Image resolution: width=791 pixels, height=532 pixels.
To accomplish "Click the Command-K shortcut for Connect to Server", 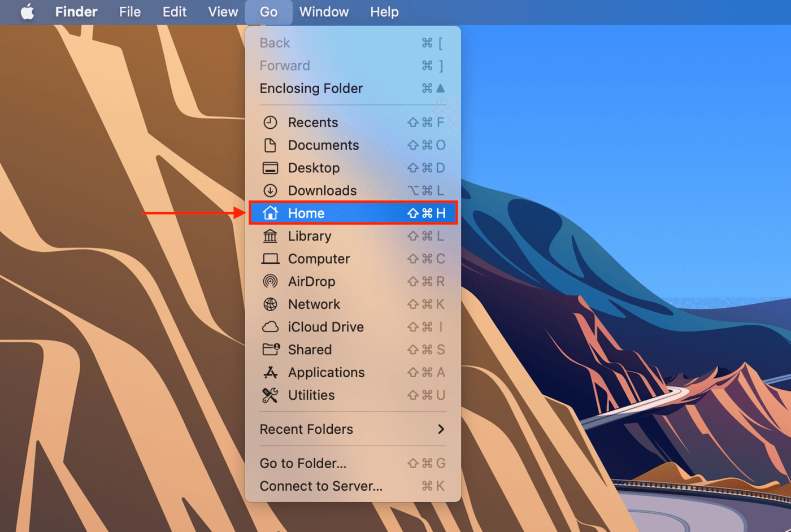I will (x=433, y=486).
